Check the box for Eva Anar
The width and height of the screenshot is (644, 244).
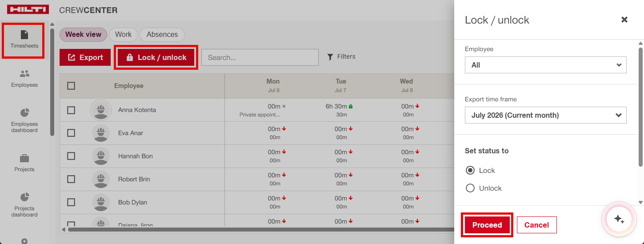71,133
